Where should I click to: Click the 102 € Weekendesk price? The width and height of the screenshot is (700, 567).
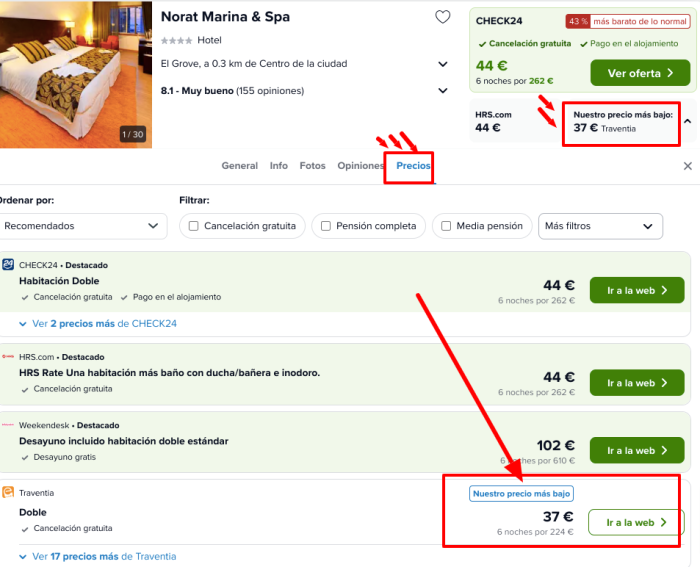click(555, 445)
